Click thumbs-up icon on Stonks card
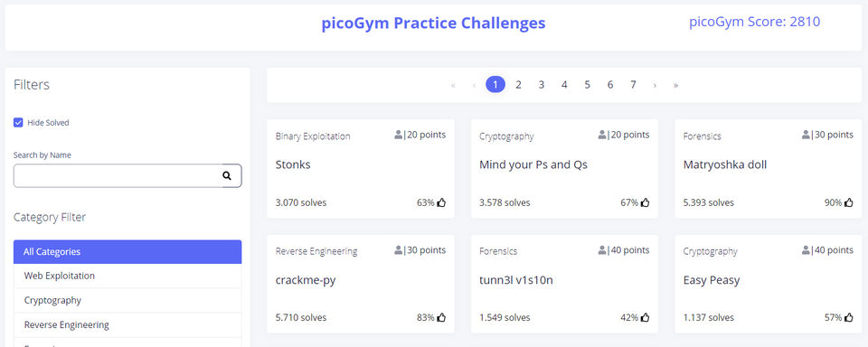 tap(441, 202)
